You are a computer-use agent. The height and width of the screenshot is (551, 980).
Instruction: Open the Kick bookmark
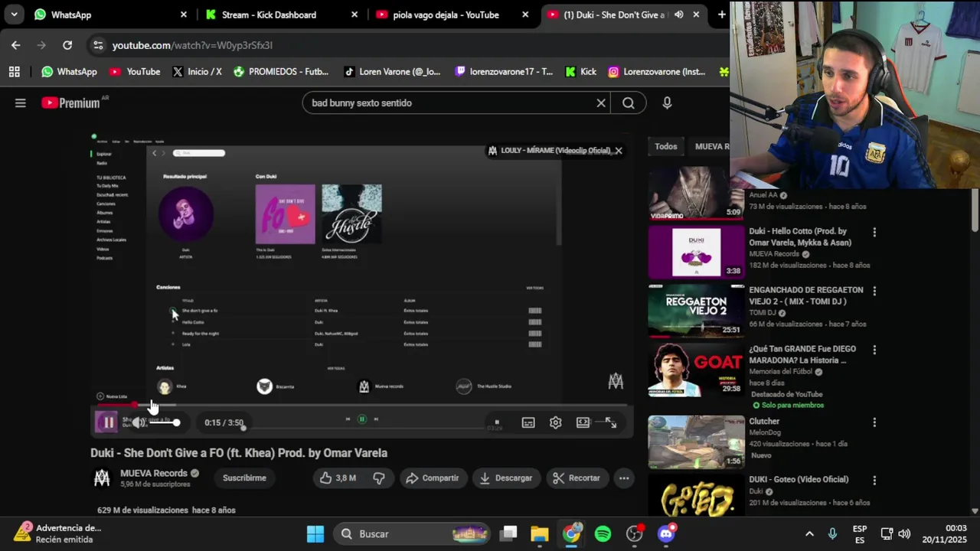point(581,71)
